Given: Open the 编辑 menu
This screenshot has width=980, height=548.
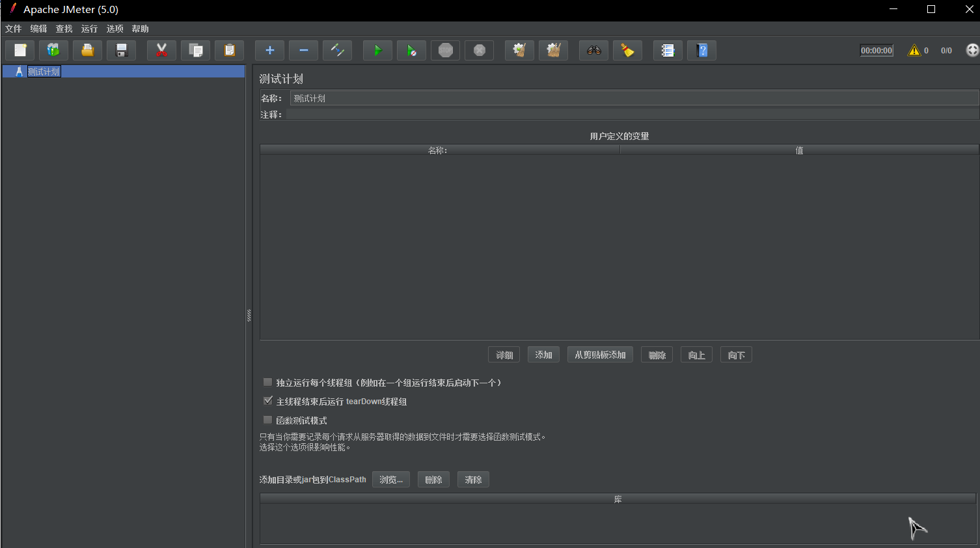Looking at the screenshot, I should [x=39, y=29].
